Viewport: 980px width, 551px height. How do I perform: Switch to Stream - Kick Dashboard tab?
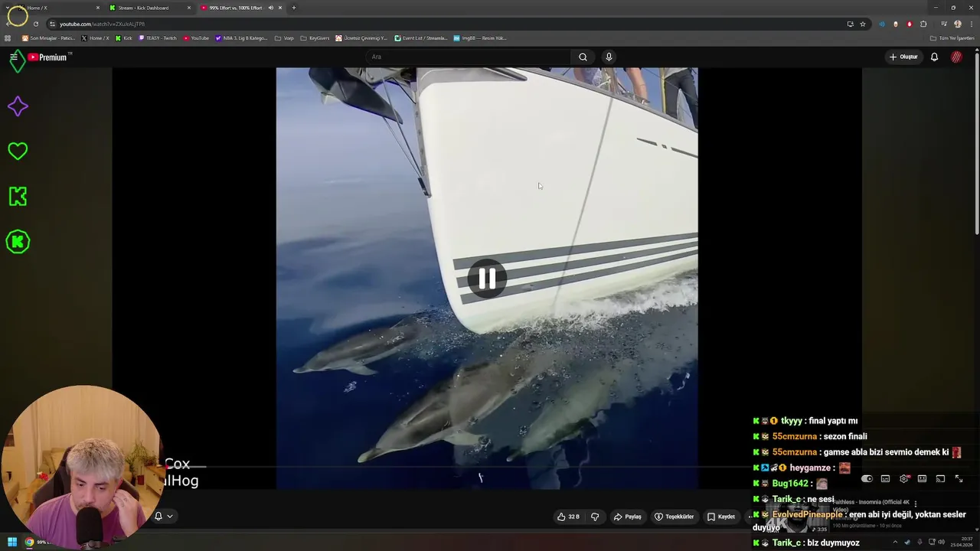(x=150, y=8)
